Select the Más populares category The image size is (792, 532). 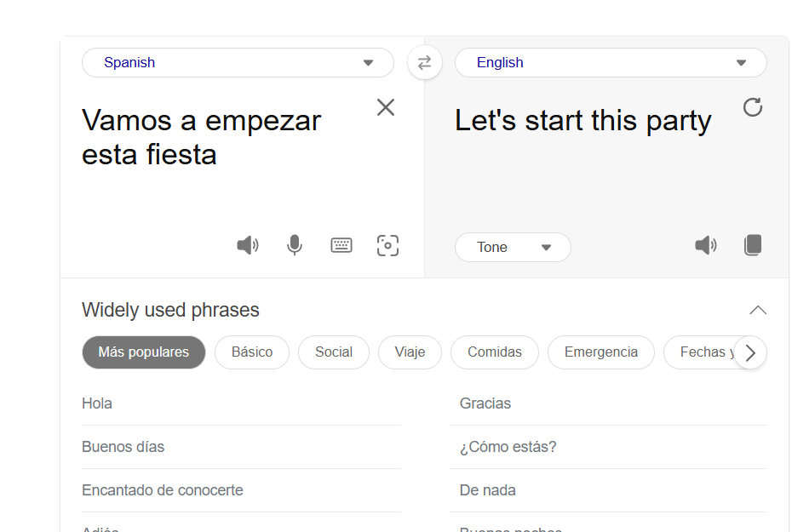tap(144, 352)
